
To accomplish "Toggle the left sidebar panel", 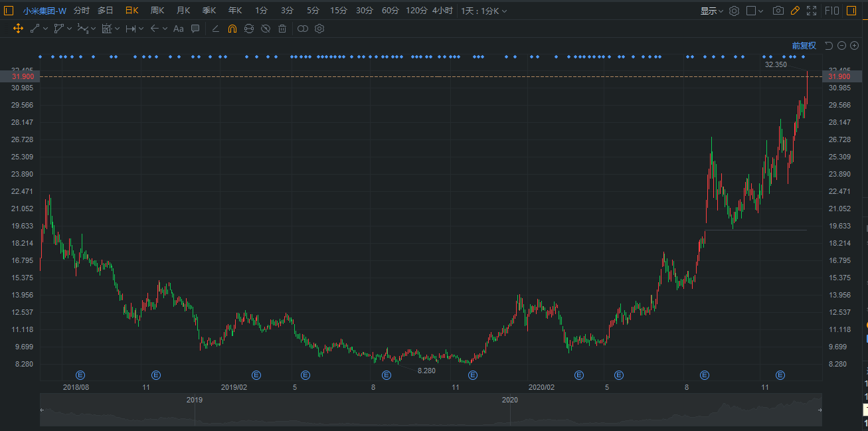I will [x=9, y=11].
